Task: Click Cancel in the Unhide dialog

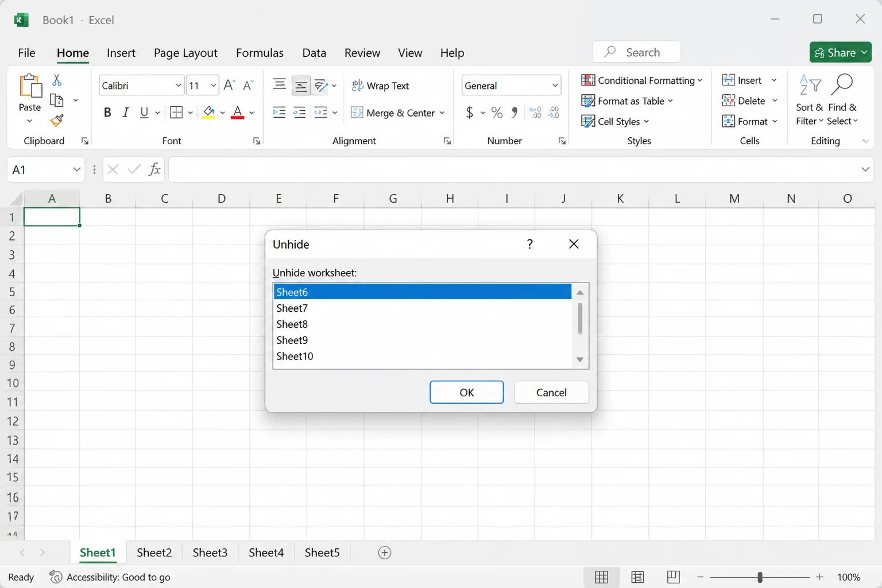Action: 551,392
